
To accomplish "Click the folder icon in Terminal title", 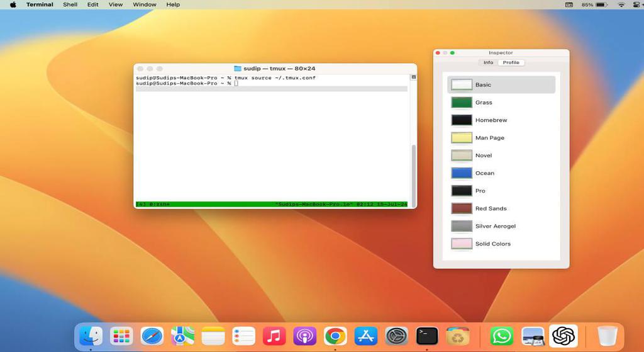I will (x=238, y=69).
